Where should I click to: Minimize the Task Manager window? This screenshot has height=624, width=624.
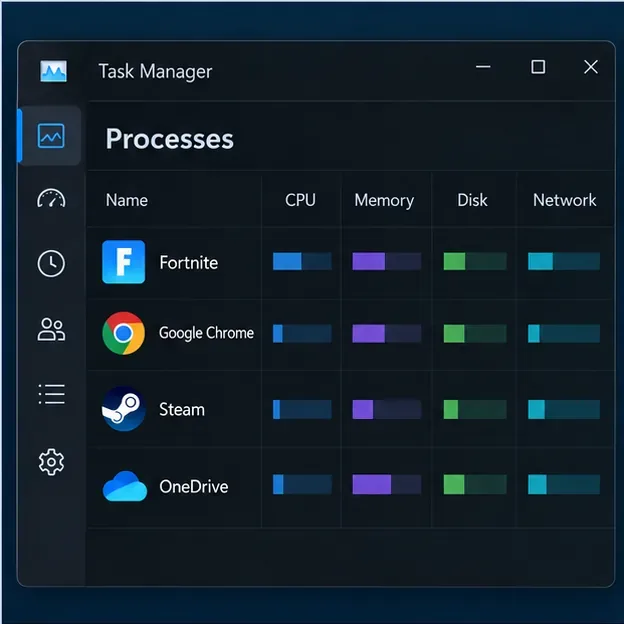coord(483,67)
